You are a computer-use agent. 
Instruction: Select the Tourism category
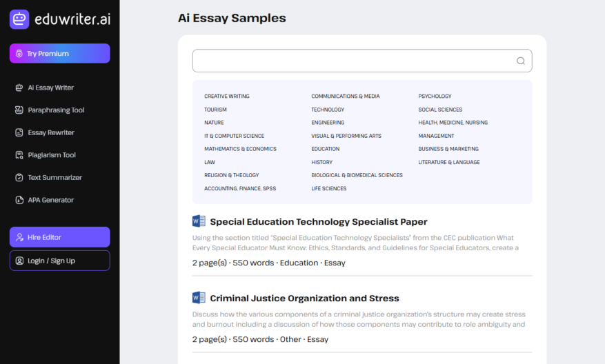click(215, 110)
